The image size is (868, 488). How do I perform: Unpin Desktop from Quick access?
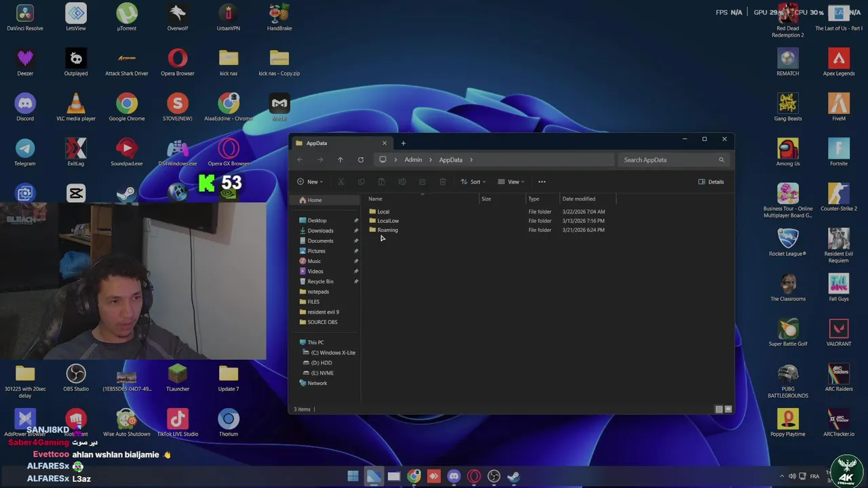(x=356, y=220)
